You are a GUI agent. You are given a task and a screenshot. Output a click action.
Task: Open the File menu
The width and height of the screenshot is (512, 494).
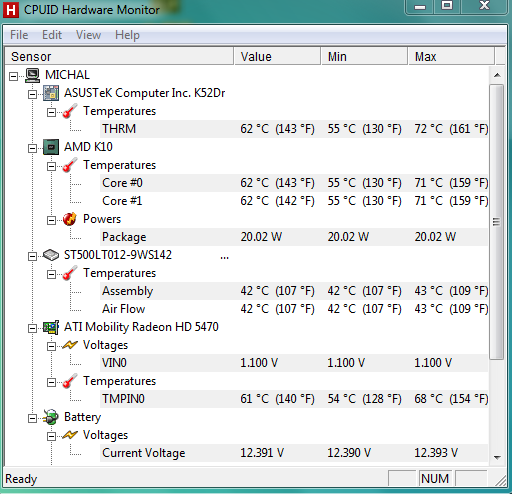point(19,35)
